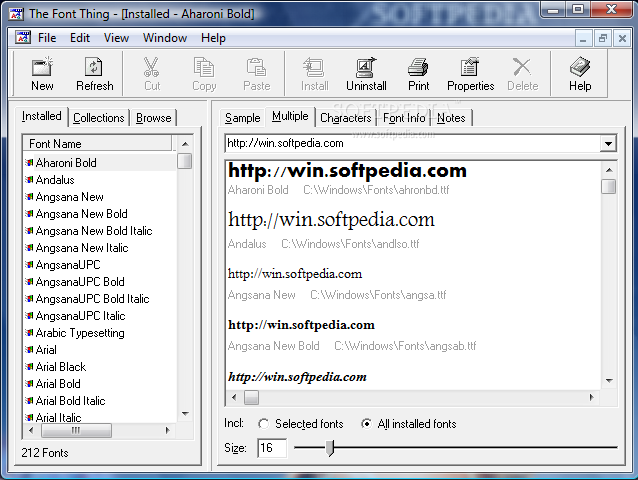This screenshot has height=480, width=638.
Task: Open Help from the toolbar
Action: point(580,74)
